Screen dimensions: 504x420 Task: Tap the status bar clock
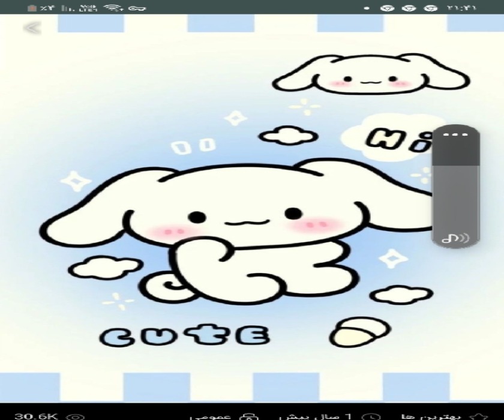point(461,8)
